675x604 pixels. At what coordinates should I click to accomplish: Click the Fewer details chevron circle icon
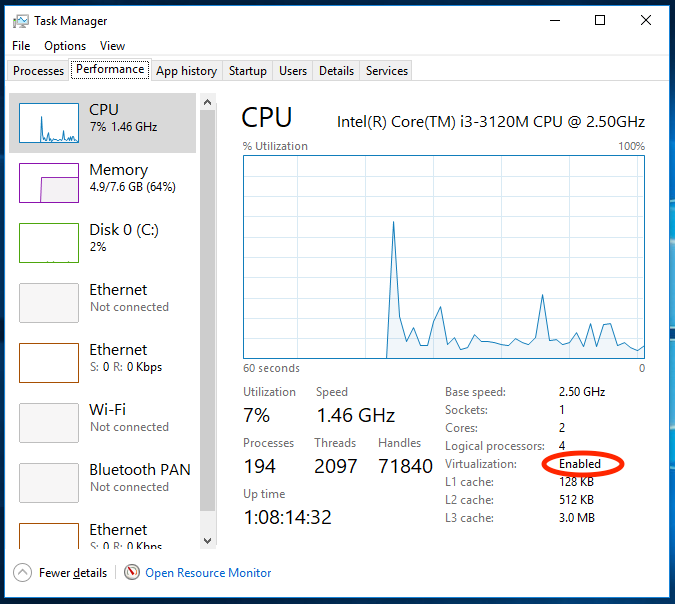tap(22, 573)
